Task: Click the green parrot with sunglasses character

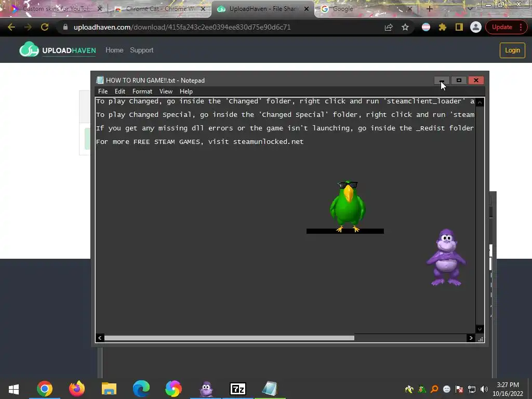Action: tap(348, 207)
